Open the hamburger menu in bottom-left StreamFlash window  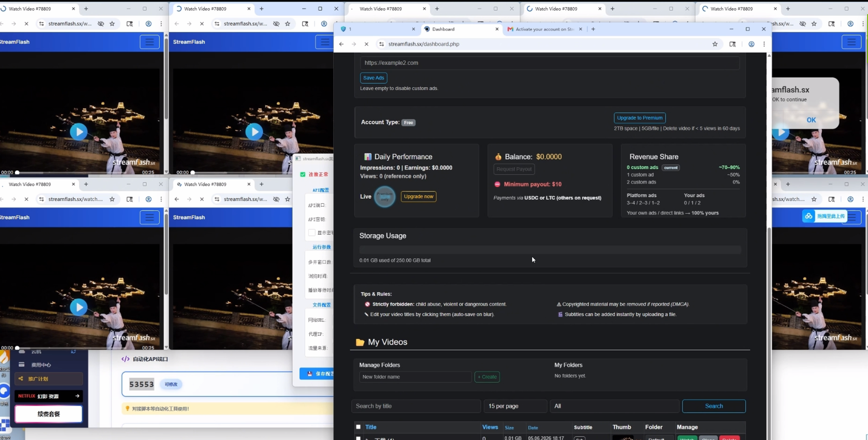click(149, 218)
